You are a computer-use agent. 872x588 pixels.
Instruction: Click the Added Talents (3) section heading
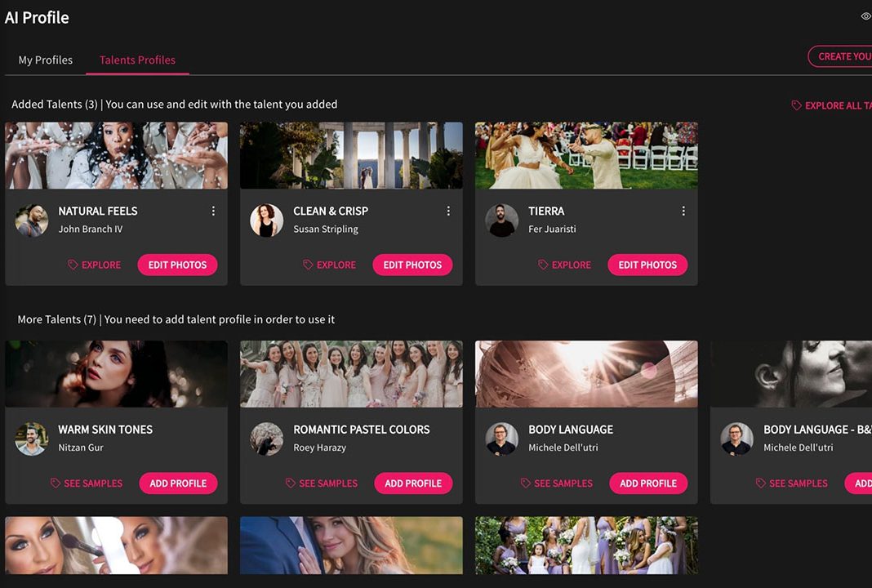pos(175,104)
